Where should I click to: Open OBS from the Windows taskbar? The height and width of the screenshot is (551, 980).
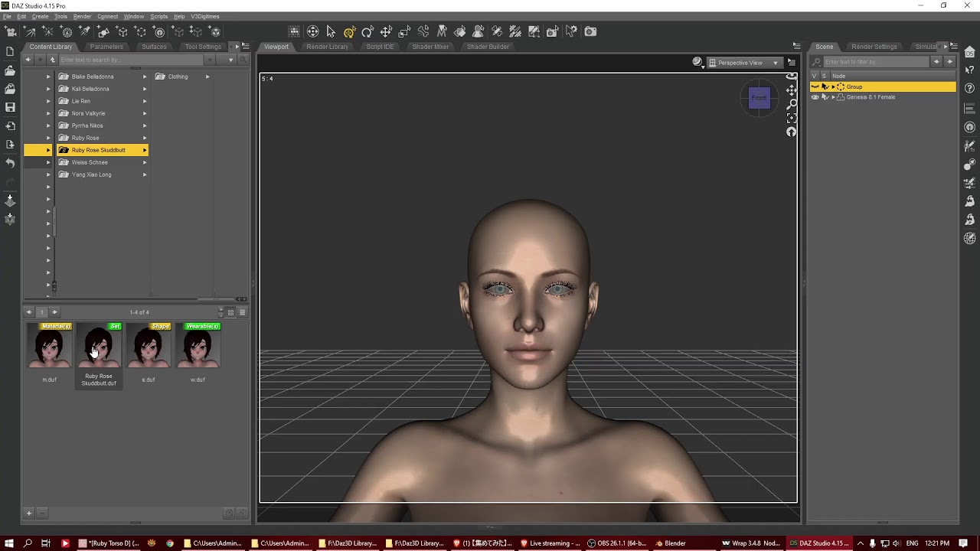pyautogui.click(x=618, y=543)
